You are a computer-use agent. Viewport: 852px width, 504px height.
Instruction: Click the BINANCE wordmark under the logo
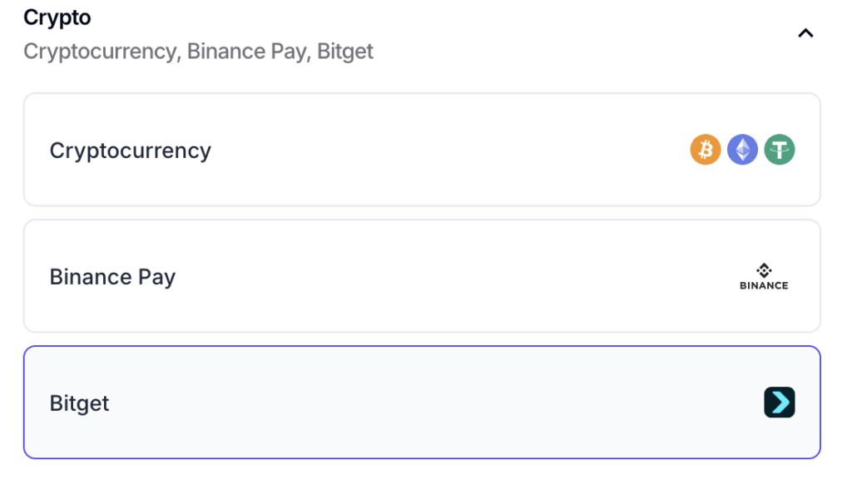coord(764,285)
